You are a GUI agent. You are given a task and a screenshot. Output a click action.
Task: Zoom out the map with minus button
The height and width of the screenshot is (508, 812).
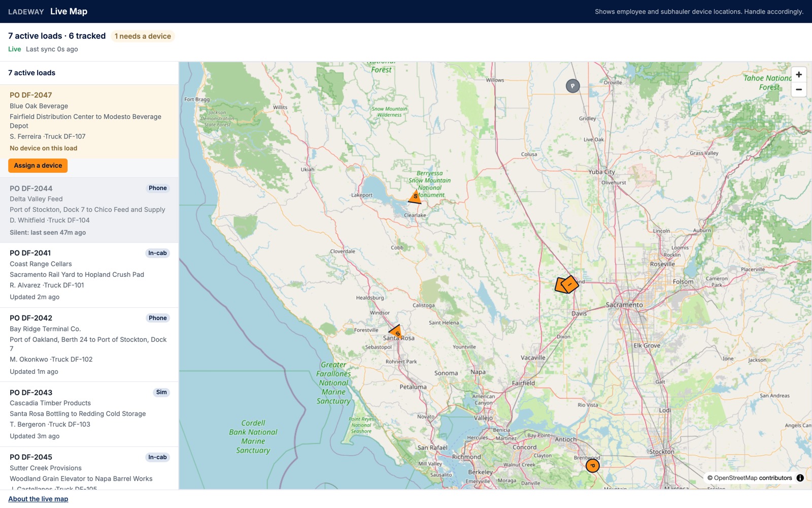[799, 89]
